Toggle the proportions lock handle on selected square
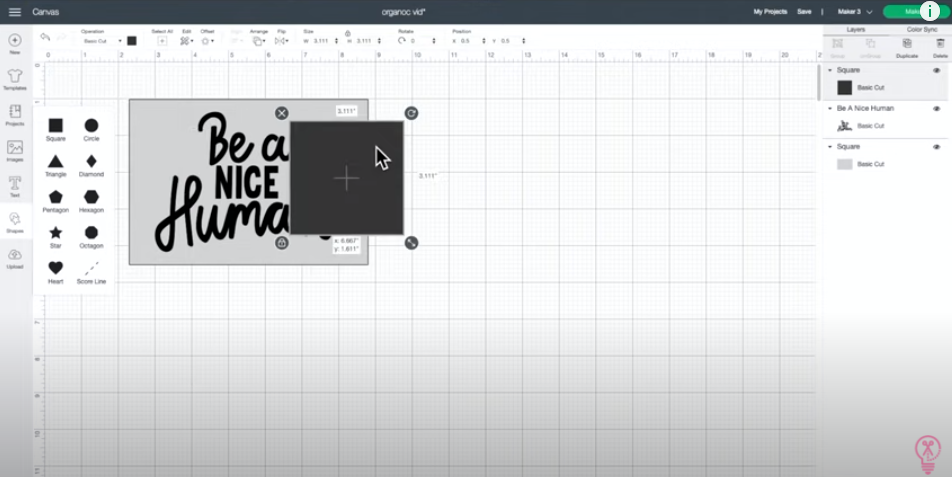The height and width of the screenshot is (477, 952). click(x=281, y=243)
